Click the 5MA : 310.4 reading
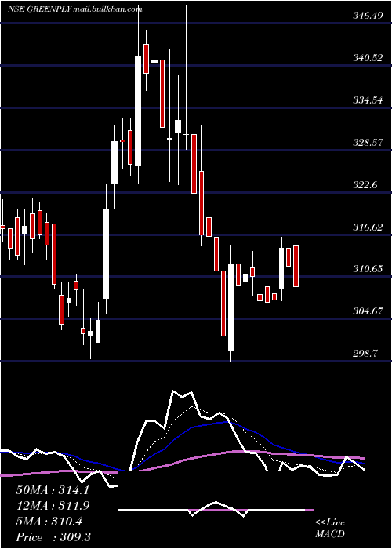Image resolution: width=392 pixels, height=549 pixels. 49,522
